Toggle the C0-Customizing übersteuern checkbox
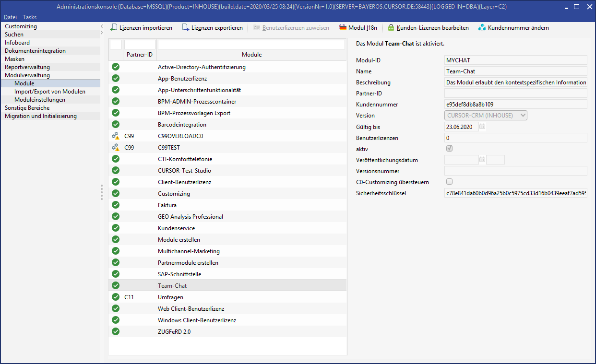Screen dimensions: 596x364 [449, 181]
